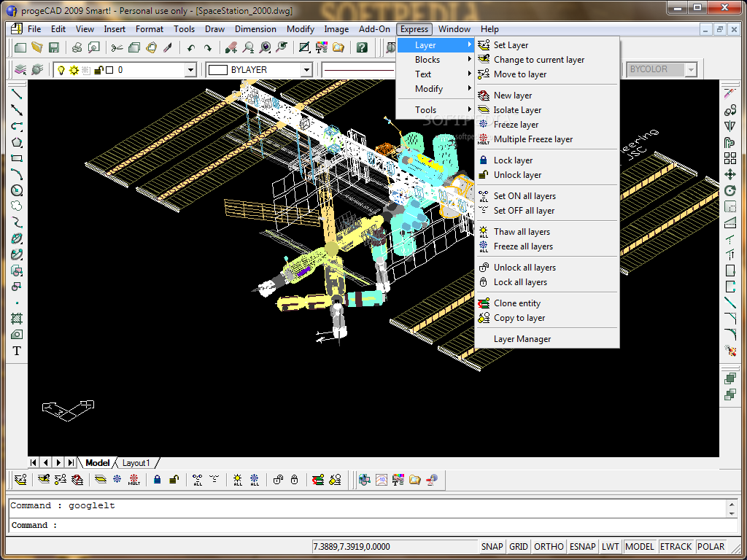Click the blue Lock layer icon in bottom toolbar
Image resolution: width=747 pixels, height=560 pixels.
pyautogui.click(x=158, y=480)
